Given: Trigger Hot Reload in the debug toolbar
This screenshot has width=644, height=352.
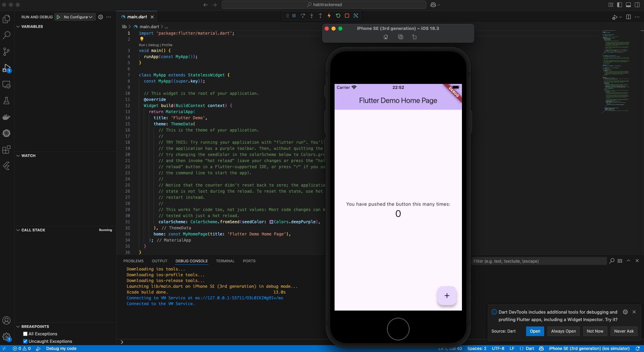Looking at the screenshot, I should pos(328,16).
